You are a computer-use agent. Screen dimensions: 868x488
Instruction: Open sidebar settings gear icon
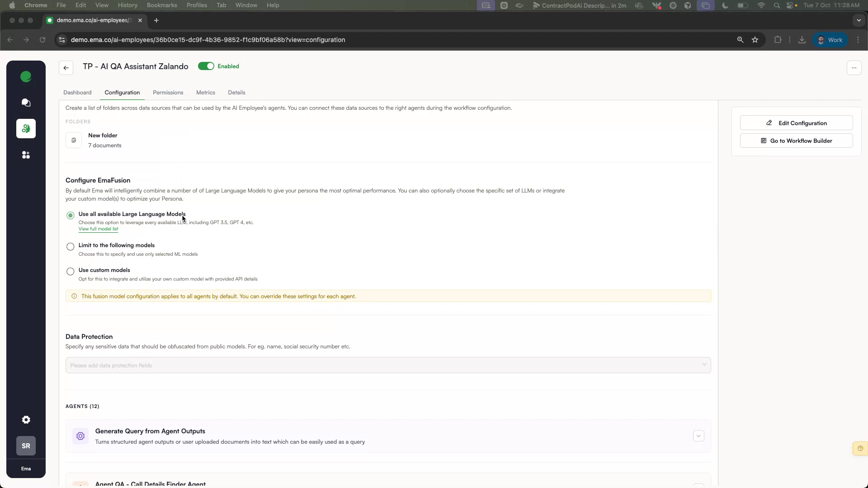(x=26, y=420)
